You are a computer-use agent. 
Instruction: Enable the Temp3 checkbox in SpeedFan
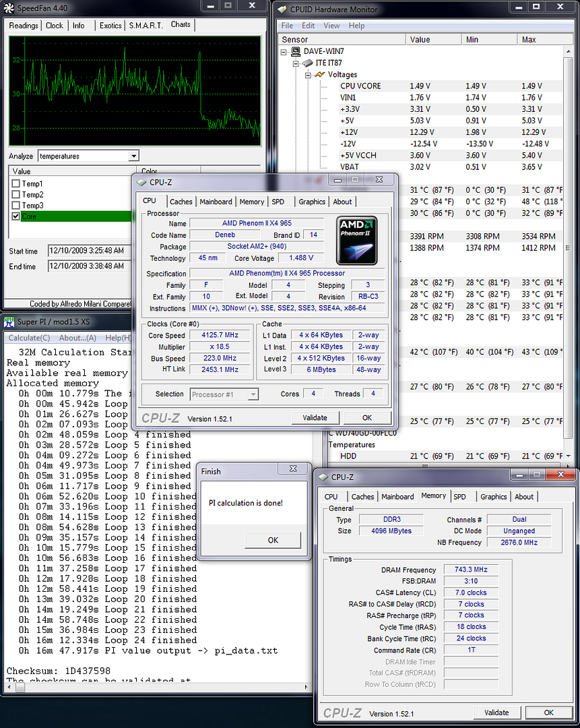click(15, 205)
